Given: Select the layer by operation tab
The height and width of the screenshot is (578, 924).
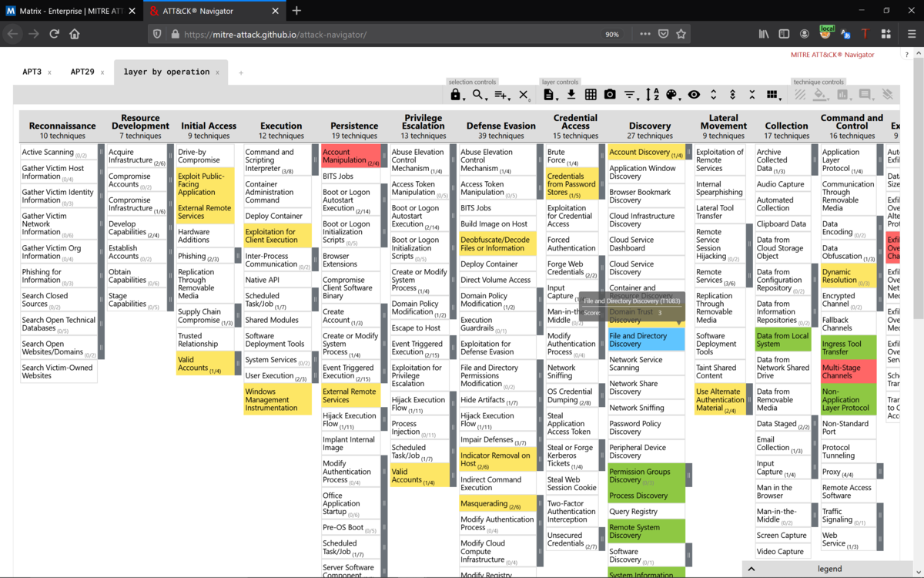Looking at the screenshot, I should pyautogui.click(x=166, y=72).
